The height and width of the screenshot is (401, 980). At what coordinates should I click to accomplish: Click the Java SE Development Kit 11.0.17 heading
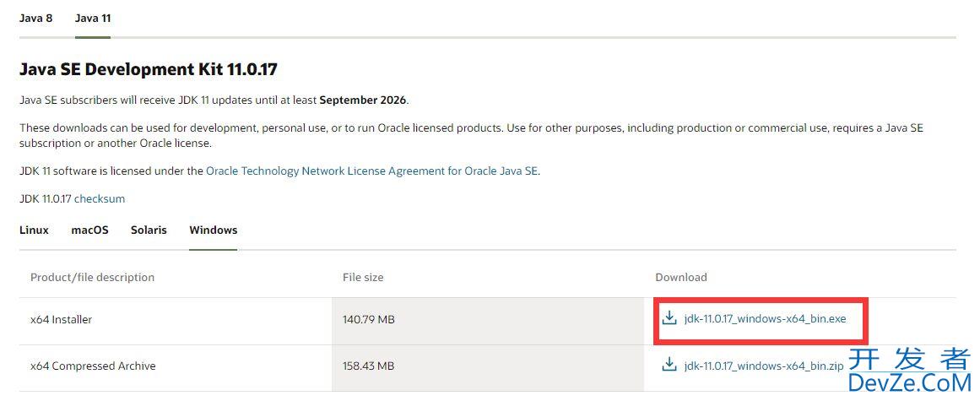tap(148, 69)
